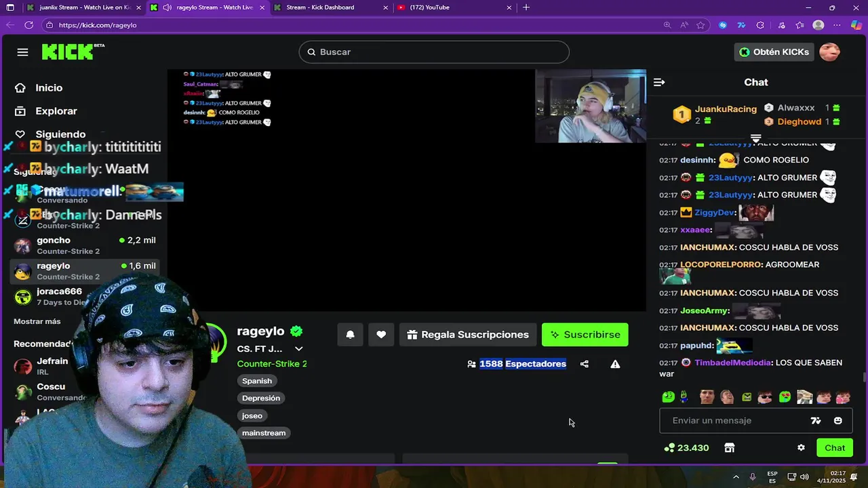
Task: Click the notification bell for rageylo
Action: tap(350, 335)
